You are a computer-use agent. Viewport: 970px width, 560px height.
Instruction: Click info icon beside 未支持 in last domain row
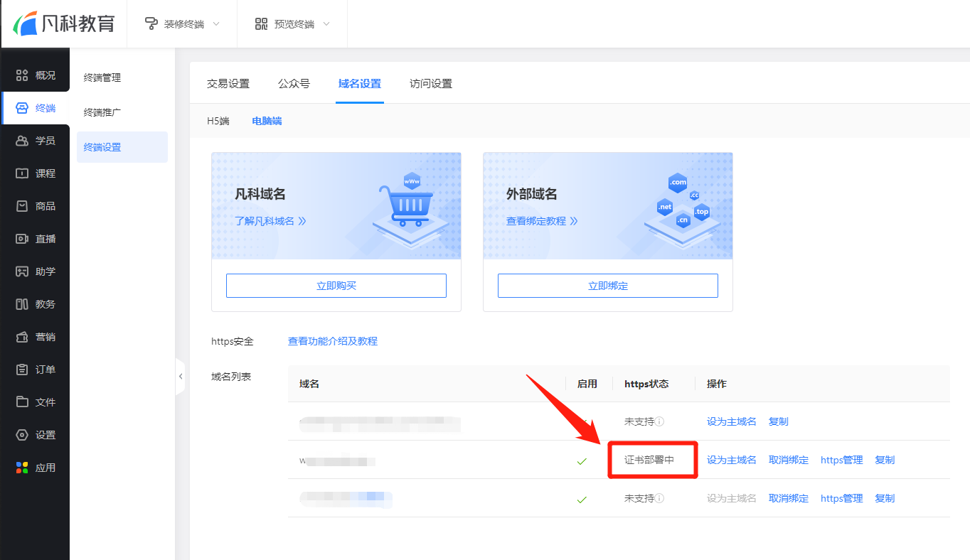[x=660, y=498]
